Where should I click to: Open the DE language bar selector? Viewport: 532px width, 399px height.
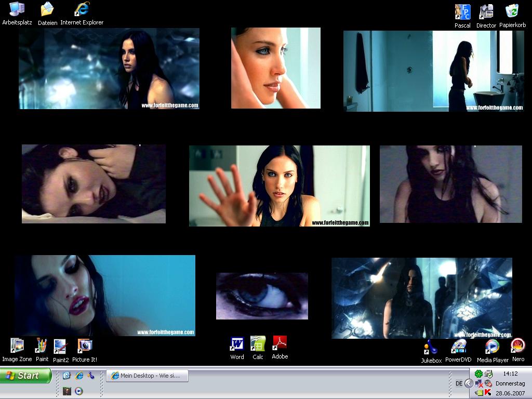click(459, 383)
